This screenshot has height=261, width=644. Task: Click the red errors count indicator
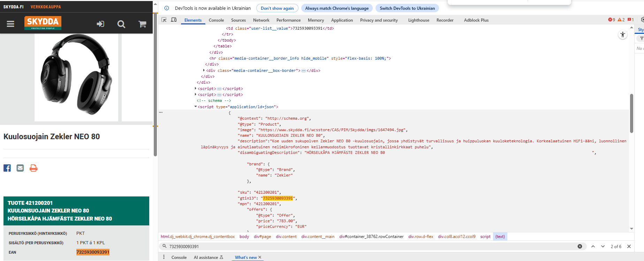click(x=612, y=20)
